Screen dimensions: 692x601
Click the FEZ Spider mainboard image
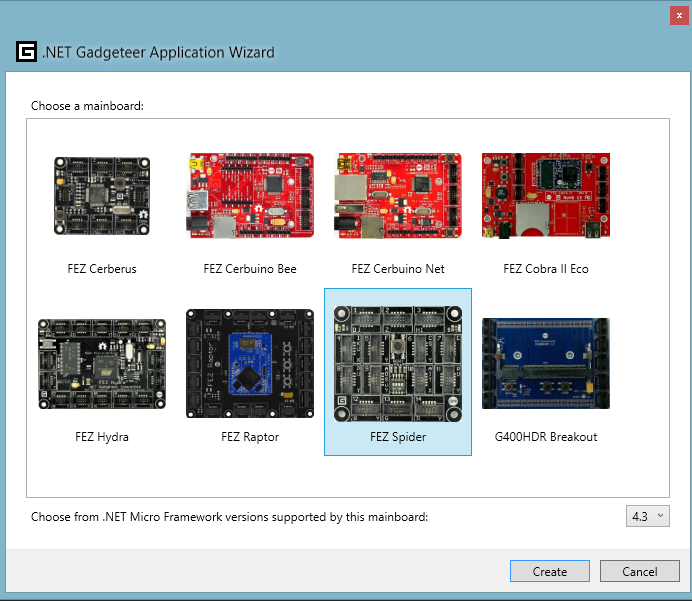398,364
